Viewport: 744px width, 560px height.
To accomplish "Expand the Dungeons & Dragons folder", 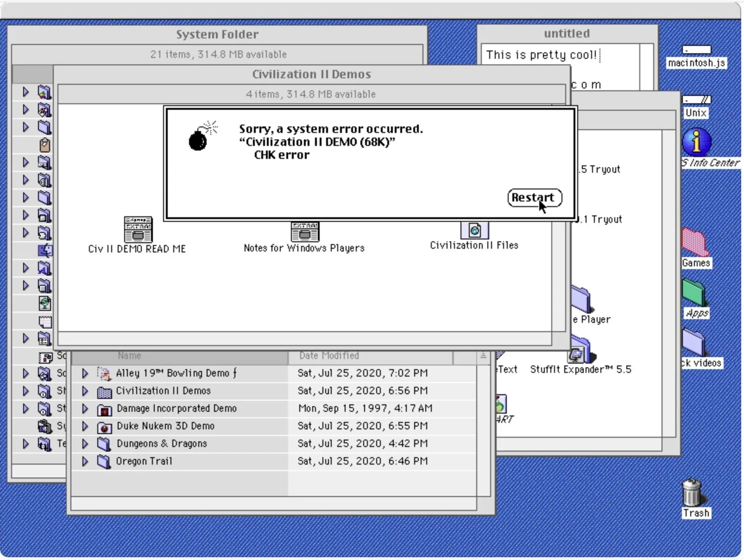I will click(x=85, y=444).
